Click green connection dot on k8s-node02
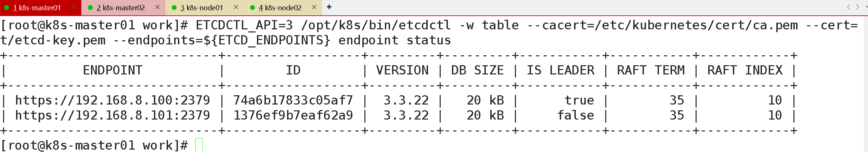The height and width of the screenshot is (152, 868). point(252,8)
